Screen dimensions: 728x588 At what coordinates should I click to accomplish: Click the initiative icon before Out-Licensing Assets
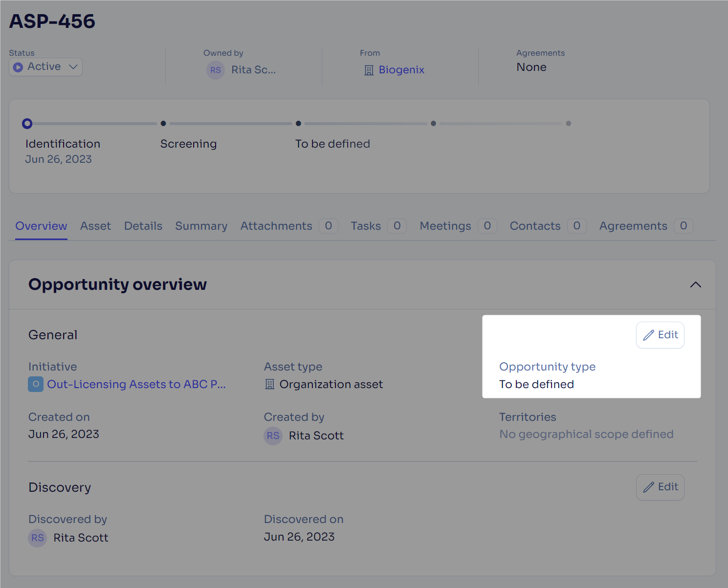pyautogui.click(x=36, y=384)
